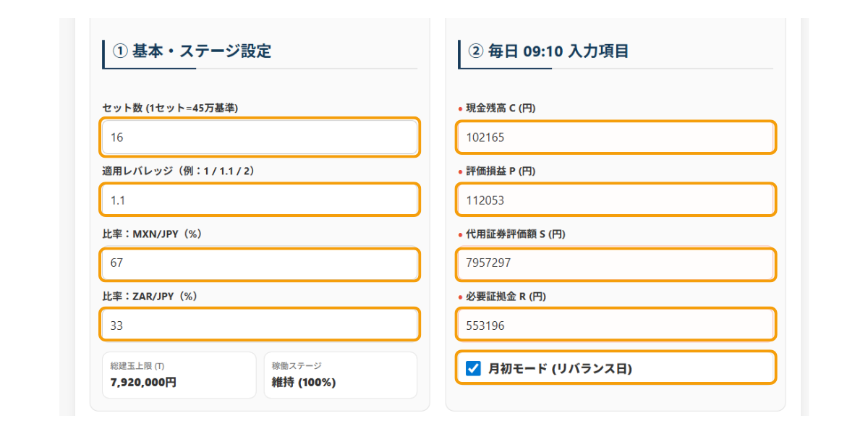868x434 pixels.
Task: Focus the 必要証拠金 R input field
Action: coord(616,324)
